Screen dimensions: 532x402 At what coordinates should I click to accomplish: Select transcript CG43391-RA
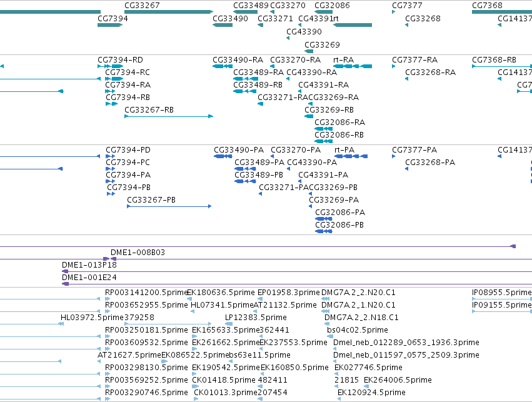point(324,85)
